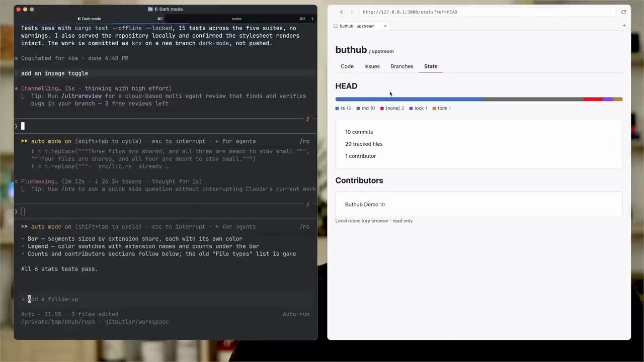Screen dimensions: 644x362
Task: Open a new browser tab
Action: [x=624, y=26]
